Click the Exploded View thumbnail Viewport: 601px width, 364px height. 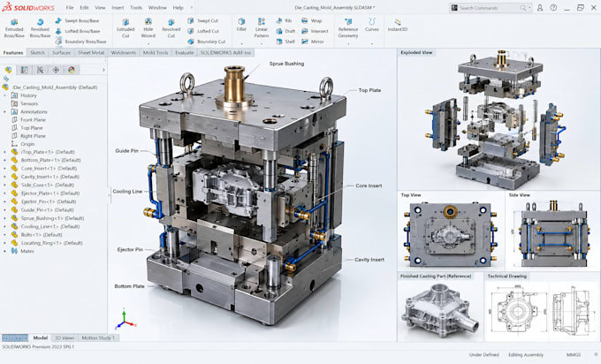click(x=498, y=119)
